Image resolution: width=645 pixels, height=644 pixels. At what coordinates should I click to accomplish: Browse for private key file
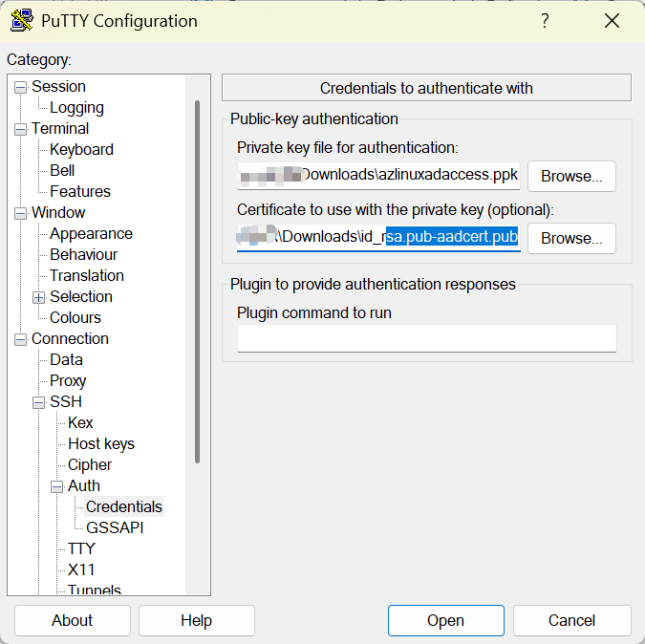pos(571,176)
